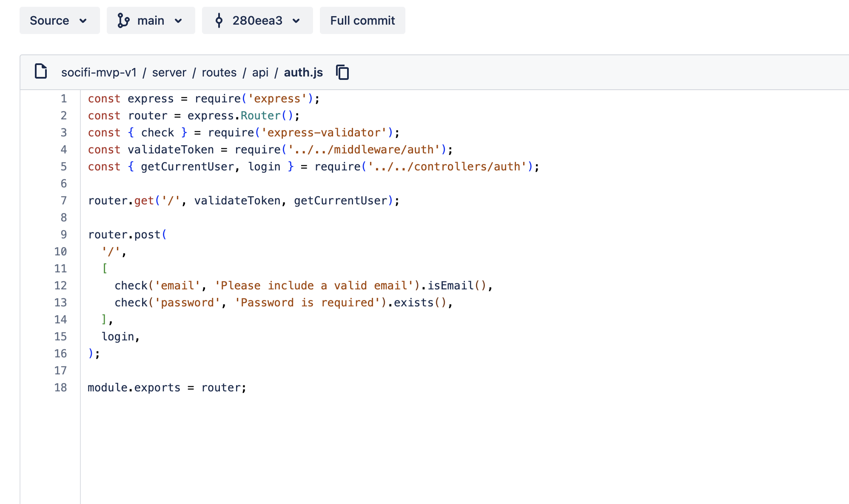849x504 pixels.
Task: Expand the main branch selector chevron
Action: [x=179, y=20]
